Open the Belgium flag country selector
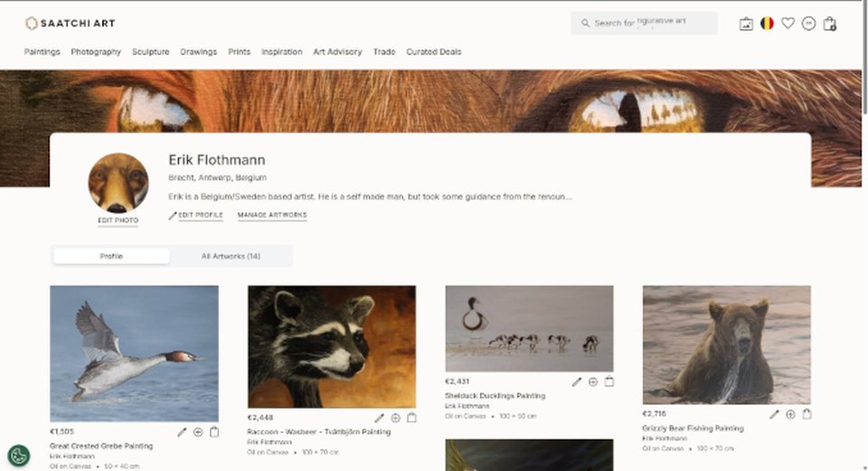The width and height of the screenshot is (868, 471). pyautogui.click(x=767, y=24)
